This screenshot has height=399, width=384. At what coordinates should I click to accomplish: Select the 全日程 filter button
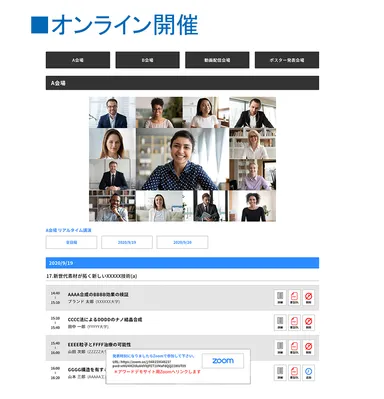(71, 242)
